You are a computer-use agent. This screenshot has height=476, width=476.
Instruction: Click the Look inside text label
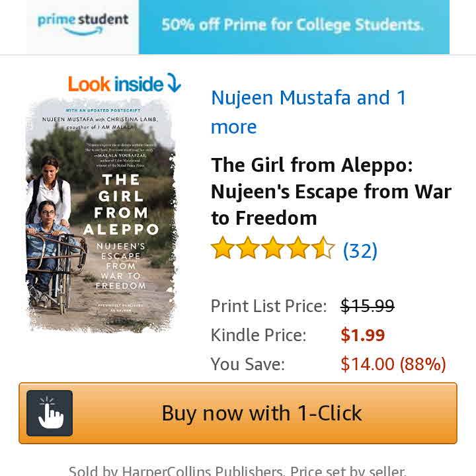115,84
